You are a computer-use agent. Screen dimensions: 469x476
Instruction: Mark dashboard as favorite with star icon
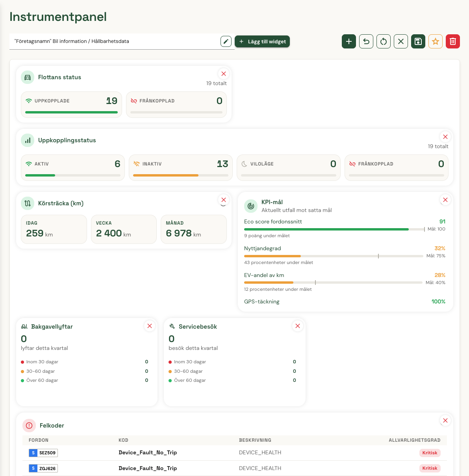pyautogui.click(x=436, y=41)
